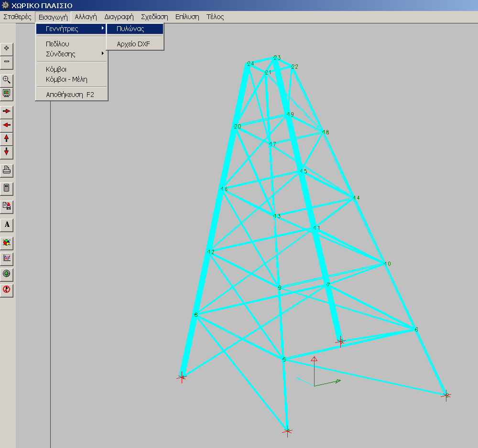
Task: Click node label 14 on the tower
Action: pos(357,198)
